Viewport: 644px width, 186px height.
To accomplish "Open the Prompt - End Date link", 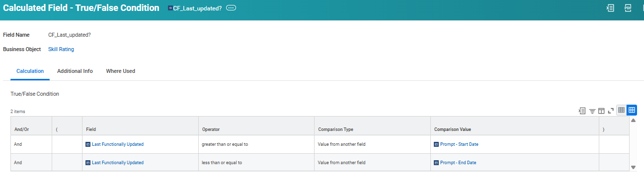I will (458, 162).
